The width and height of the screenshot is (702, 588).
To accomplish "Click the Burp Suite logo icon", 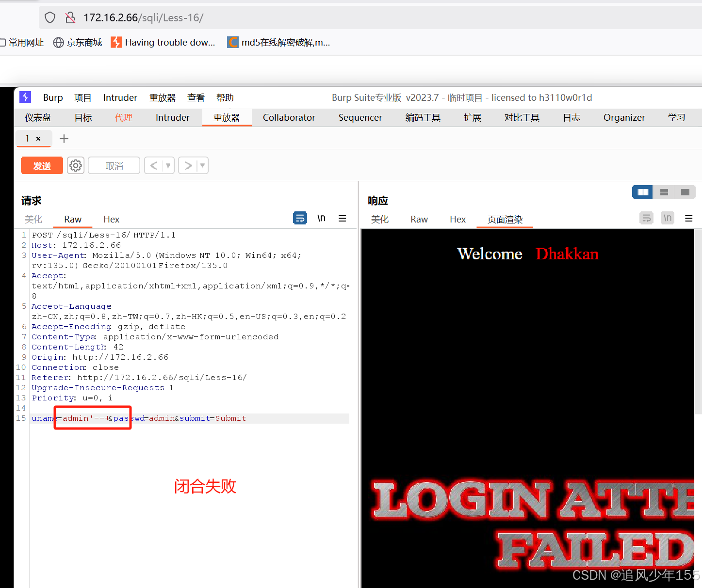I will pos(25,97).
